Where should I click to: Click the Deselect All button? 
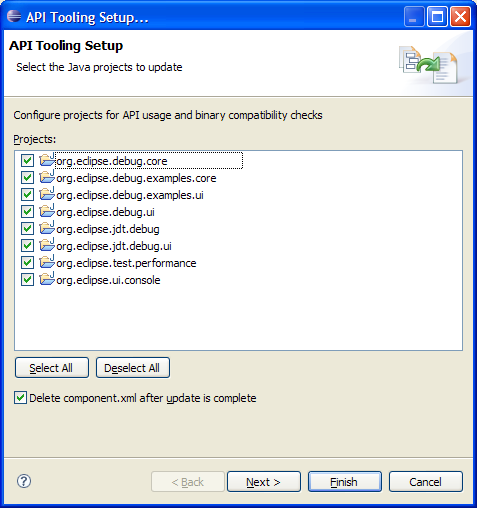[133, 368]
